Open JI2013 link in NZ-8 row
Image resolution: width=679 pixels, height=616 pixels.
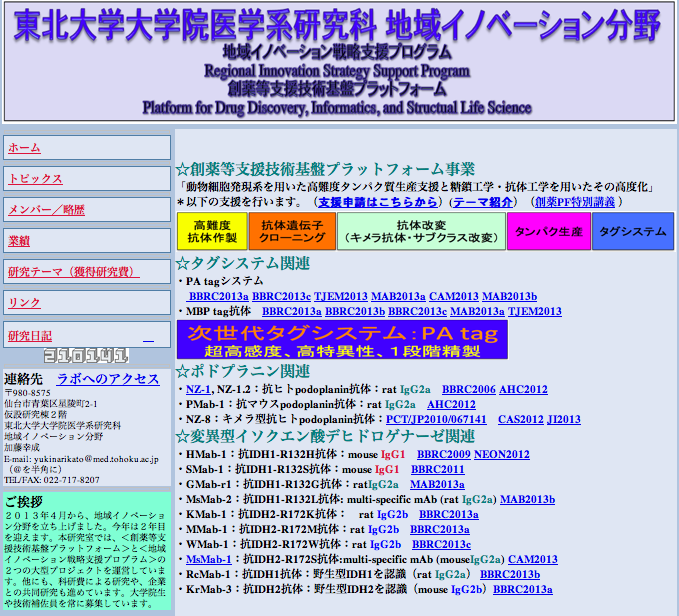click(564, 419)
